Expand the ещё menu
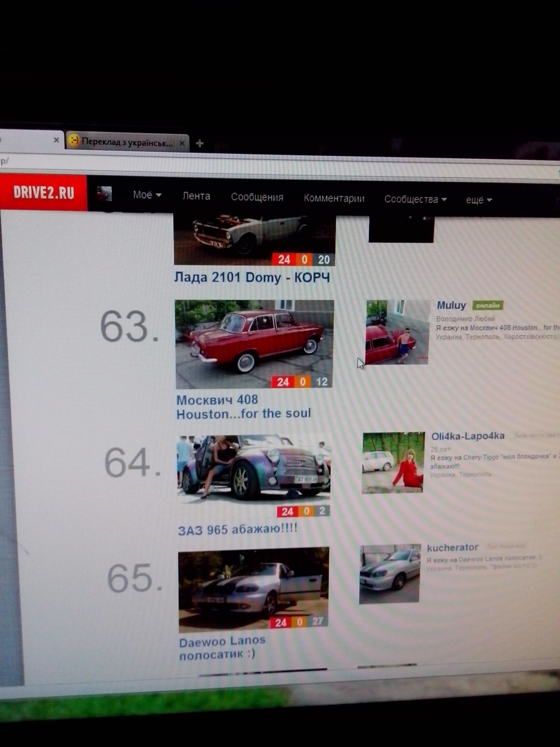560x747 pixels. point(479,200)
